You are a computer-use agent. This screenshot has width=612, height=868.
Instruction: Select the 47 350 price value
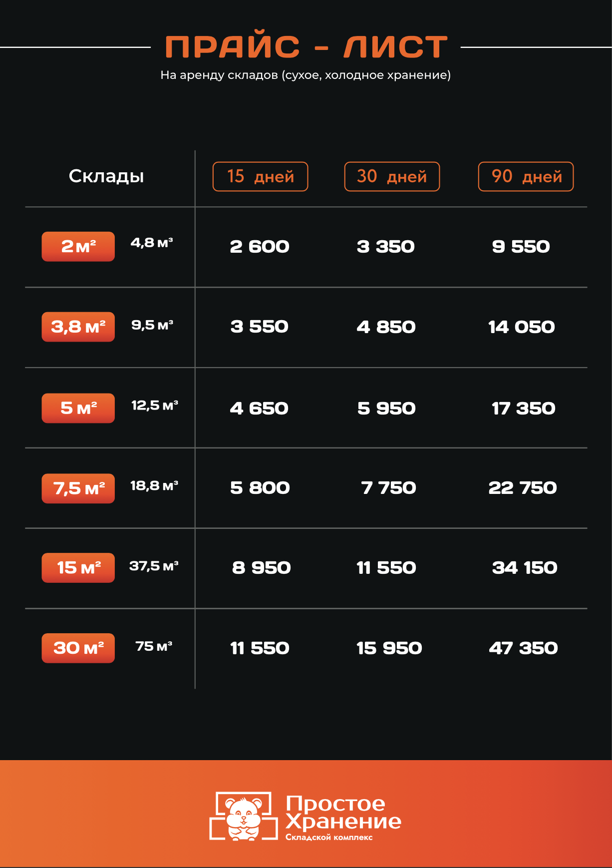point(523,648)
